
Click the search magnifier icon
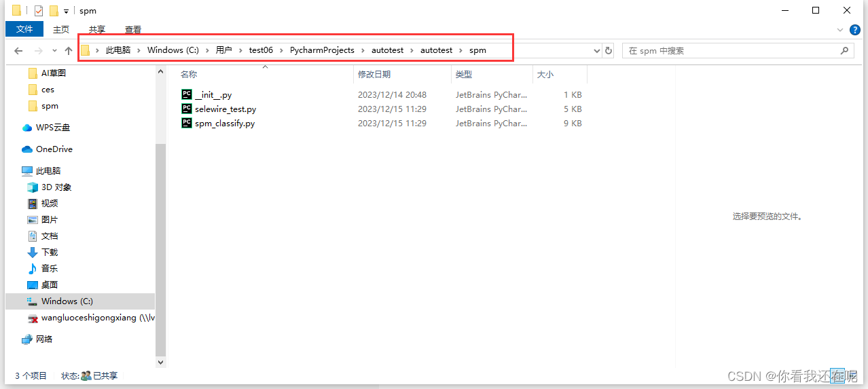[x=845, y=51]
